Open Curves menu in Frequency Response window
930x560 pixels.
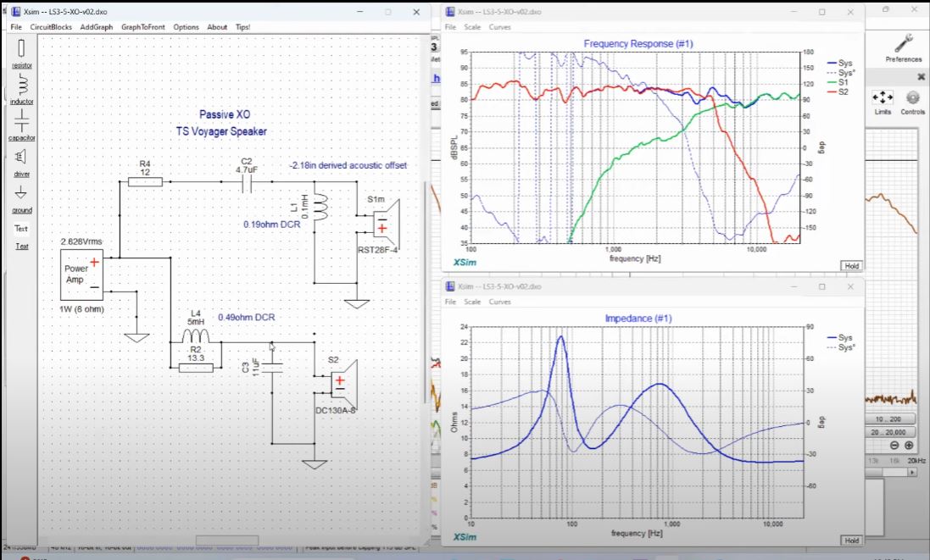500,26
